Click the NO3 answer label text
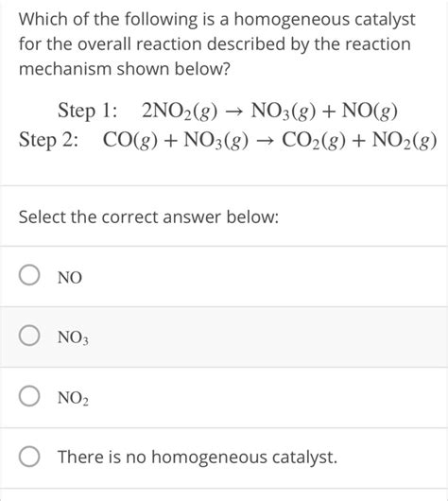 click(73, 337)
